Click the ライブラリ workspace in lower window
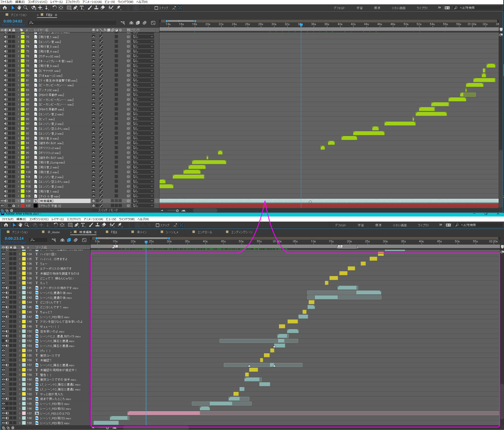 click(x=423, y=225)
